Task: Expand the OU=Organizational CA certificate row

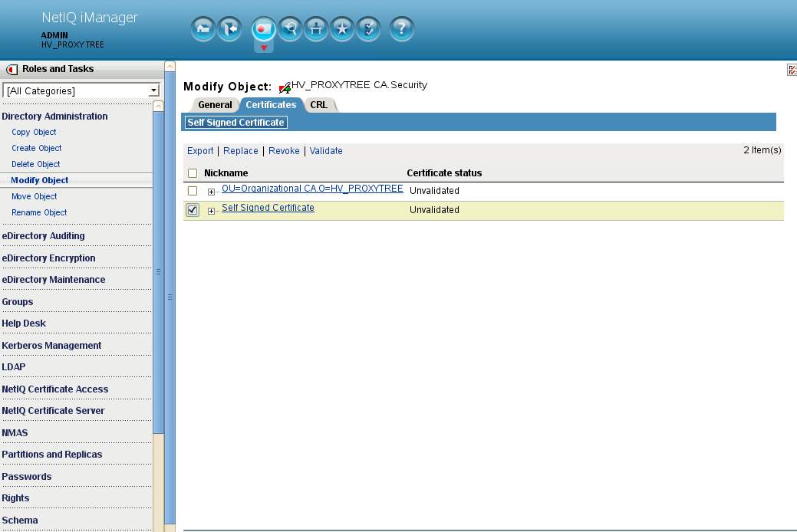Action: tap(211, 192)
